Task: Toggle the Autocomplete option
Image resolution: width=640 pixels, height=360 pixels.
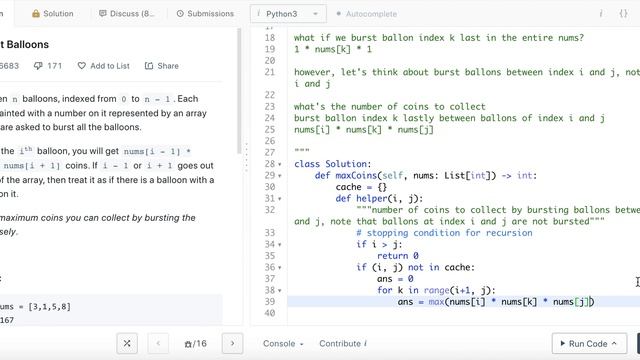Action: click(x=367, y=14)
